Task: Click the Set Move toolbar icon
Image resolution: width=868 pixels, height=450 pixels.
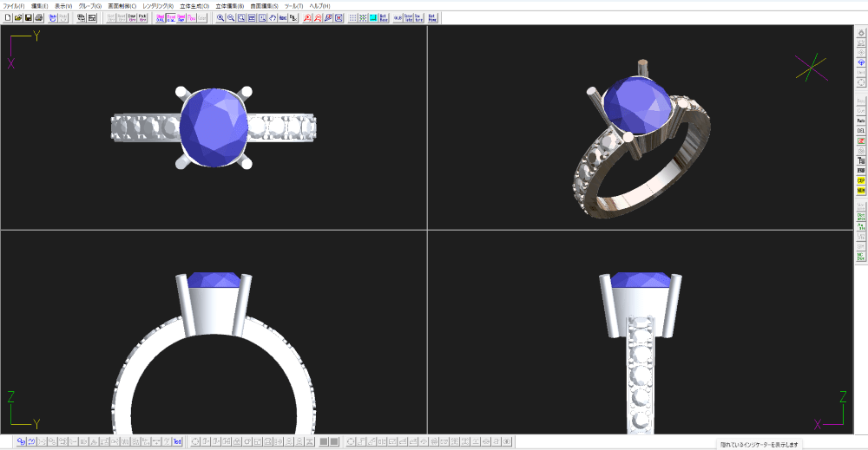Action: pos(431,17)
